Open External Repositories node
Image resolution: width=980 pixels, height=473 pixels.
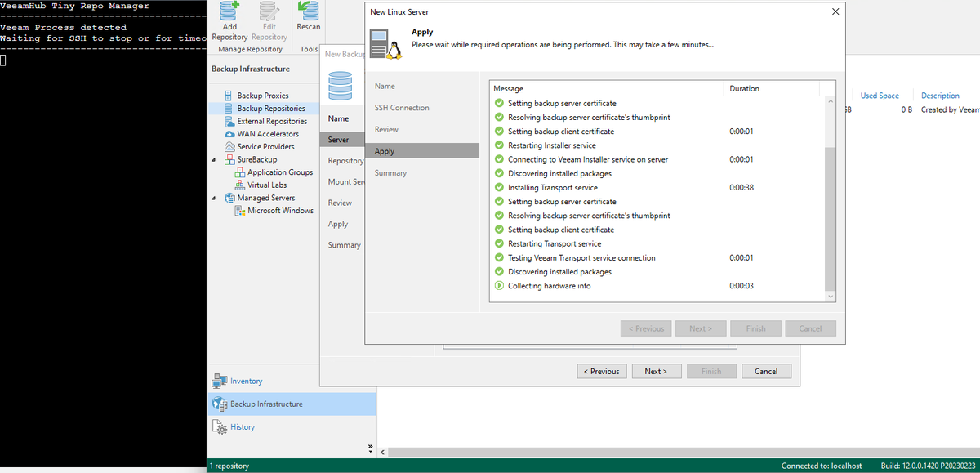pyautogui.click(x=263, y=120)
